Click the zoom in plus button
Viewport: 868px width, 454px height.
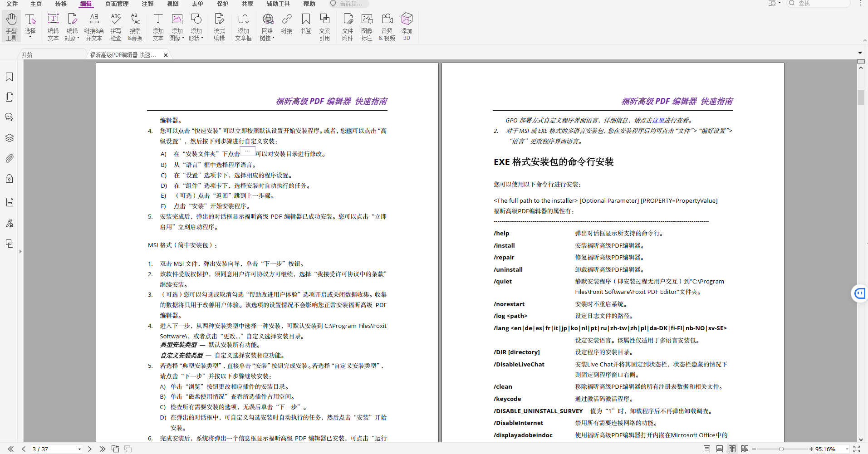[x=811, y=449]
